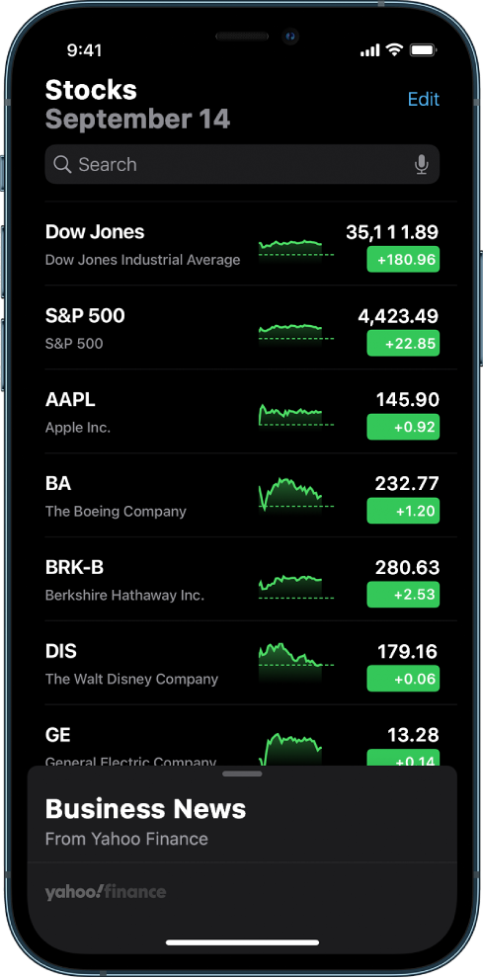Screen dimensions: 483x980
Task: Open the AAPL sparkline chart
Action: tap(296, 415)
